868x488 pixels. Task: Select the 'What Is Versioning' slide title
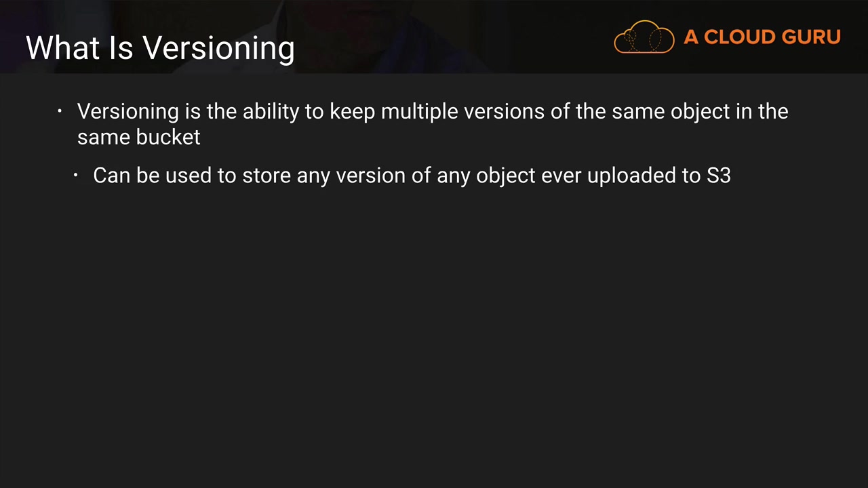click(x=160, y=48)
